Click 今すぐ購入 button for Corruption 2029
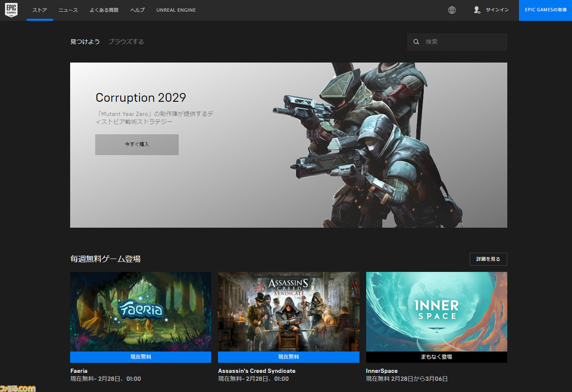Image resolution: width=572 pixels, height=392 pixels. [x=137, y=145]
